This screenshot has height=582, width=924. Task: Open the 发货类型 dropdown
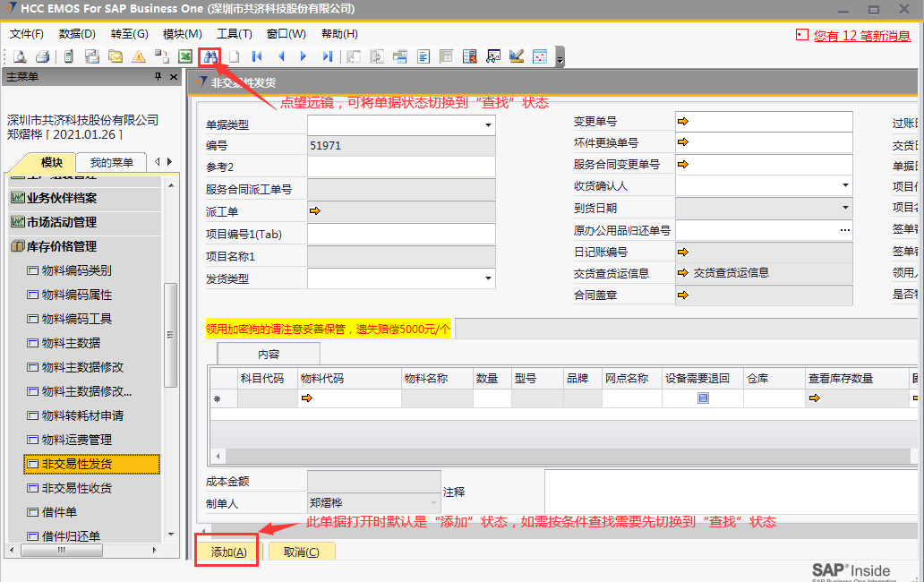click(488, 279)
